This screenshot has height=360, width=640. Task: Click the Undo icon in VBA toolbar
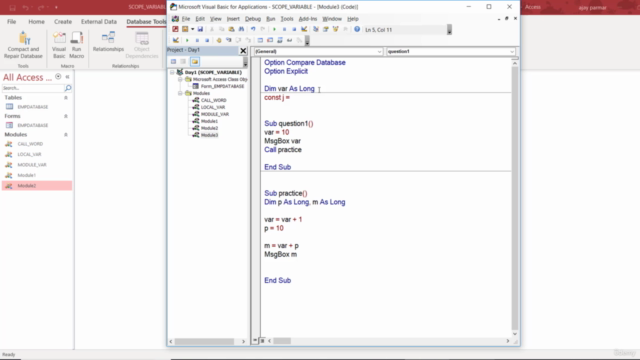[253, 29]
